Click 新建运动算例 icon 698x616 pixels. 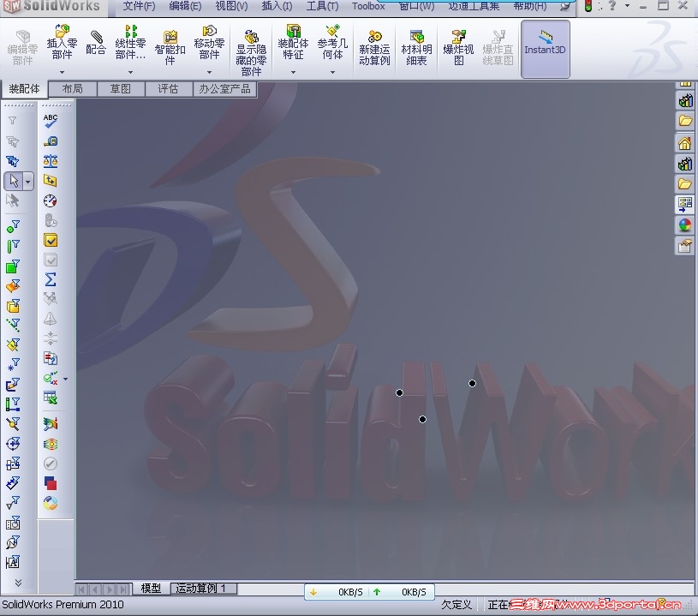(x=374, y=48)
